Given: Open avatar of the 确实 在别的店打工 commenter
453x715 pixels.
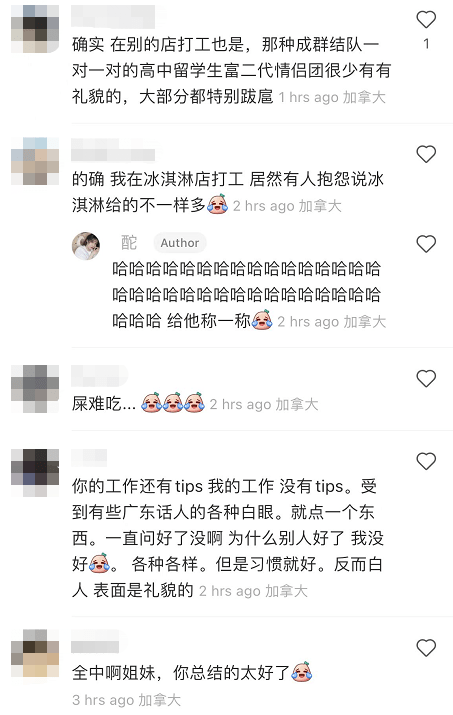Looking at the screenshot, I should [35, 29].
